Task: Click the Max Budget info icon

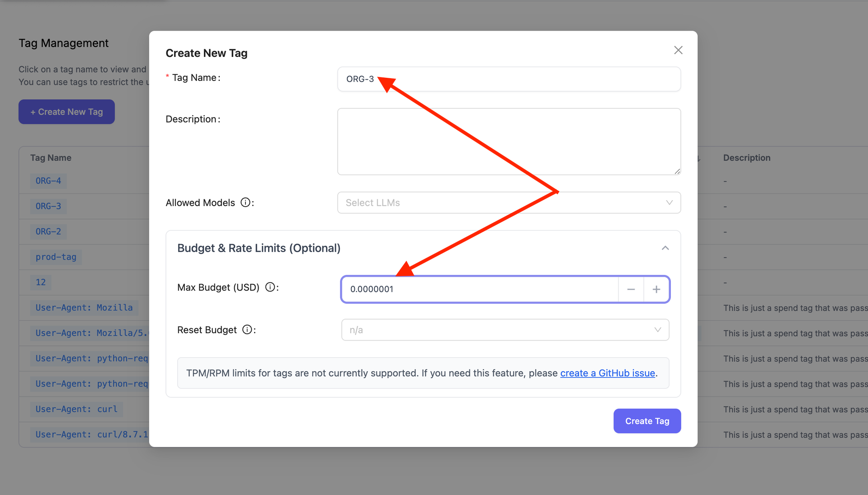Action: [270, 287]
